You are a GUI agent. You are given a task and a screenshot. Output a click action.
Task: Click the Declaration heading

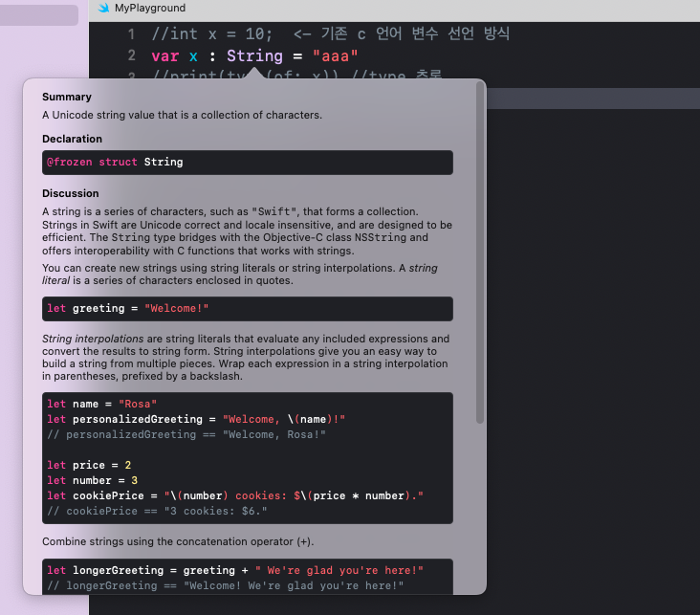click(73, 139)
